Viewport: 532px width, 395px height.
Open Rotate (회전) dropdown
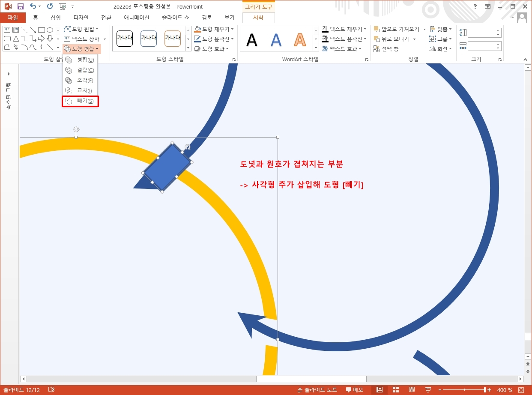(441, 49)
